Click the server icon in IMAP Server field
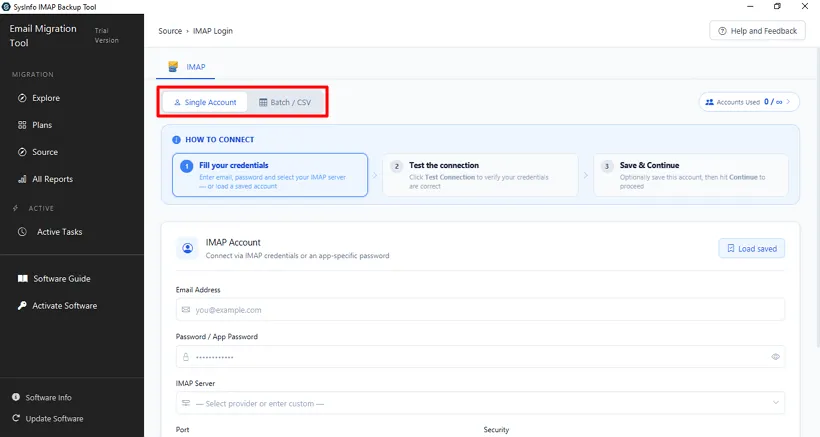The width and height of the screenshot is (820, 437). [186, 403]
